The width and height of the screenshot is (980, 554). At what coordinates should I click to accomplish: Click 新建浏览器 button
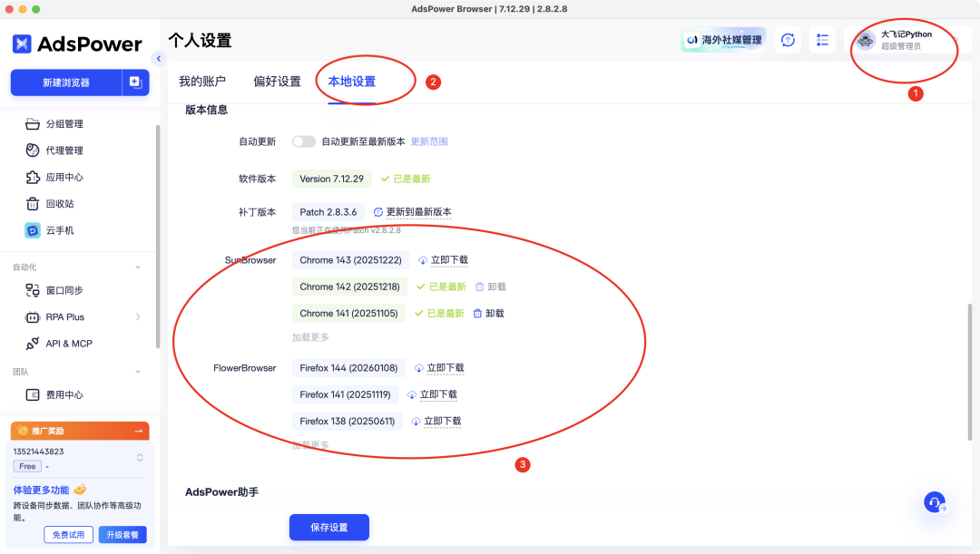66,83
